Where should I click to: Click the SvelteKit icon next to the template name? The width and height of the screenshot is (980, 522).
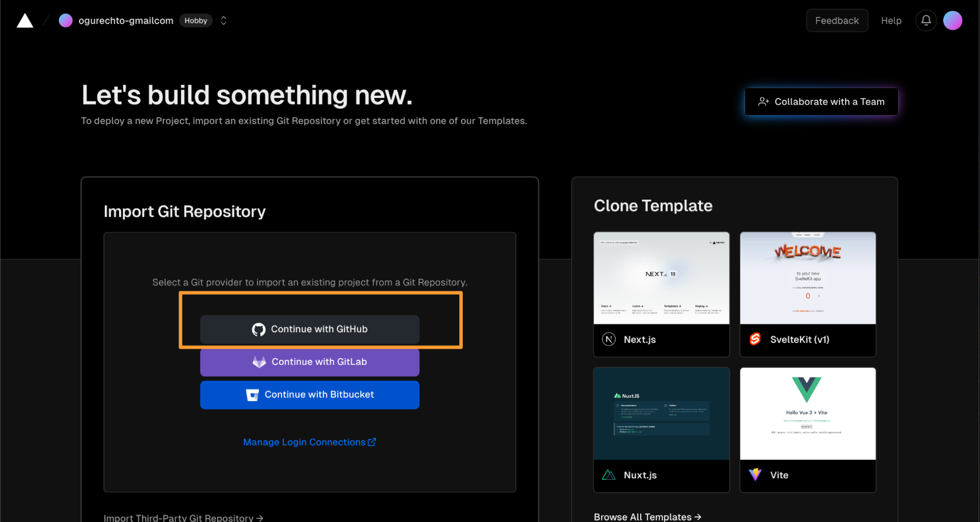pyautogui.click(x=755, y=339)
